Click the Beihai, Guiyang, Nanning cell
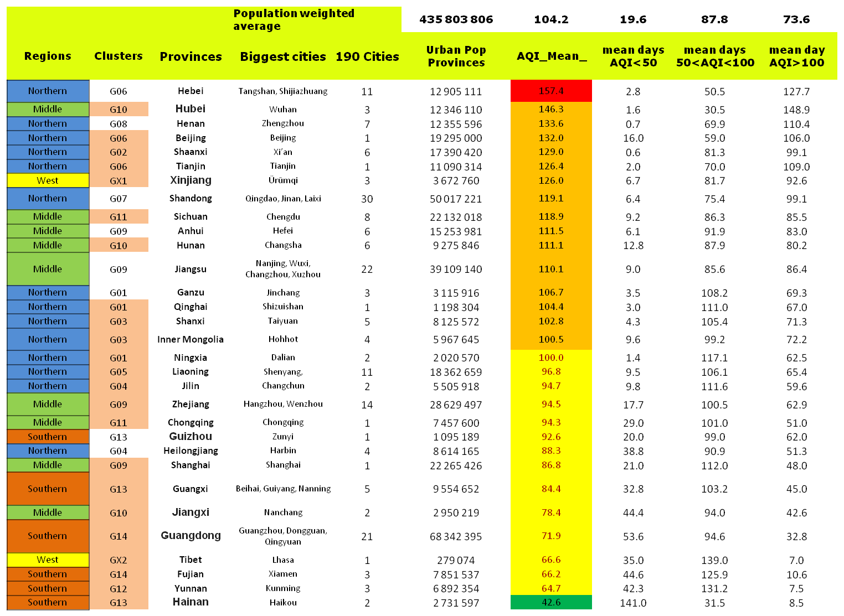Viewport: 844px width, 616px height. point(283,488)
